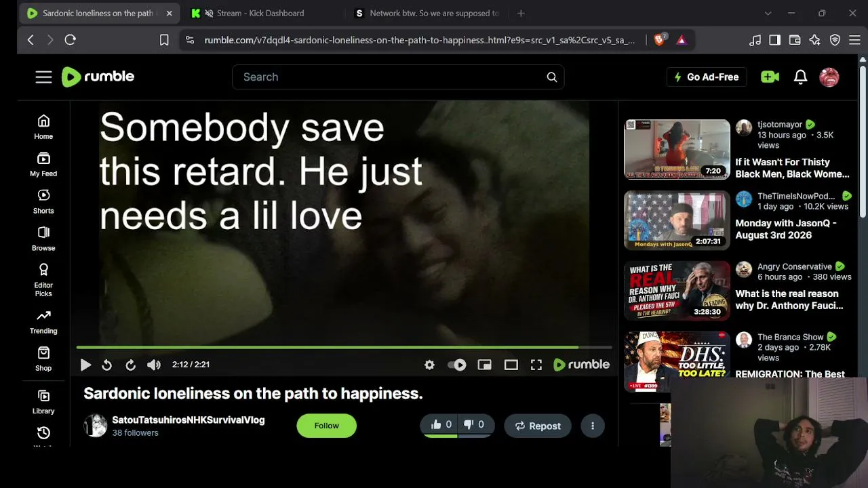Expand the tab search dropdown

[768, 13]
